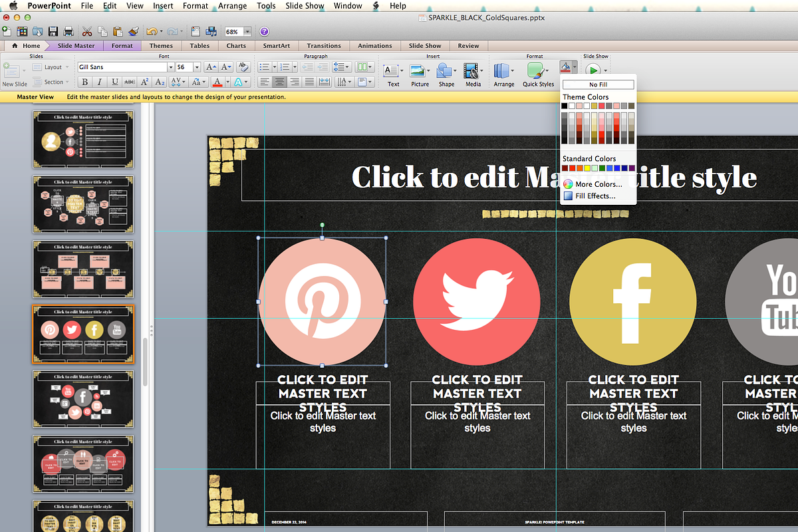Open the Slide Show menu in menu bar

[x=304, y=6]
